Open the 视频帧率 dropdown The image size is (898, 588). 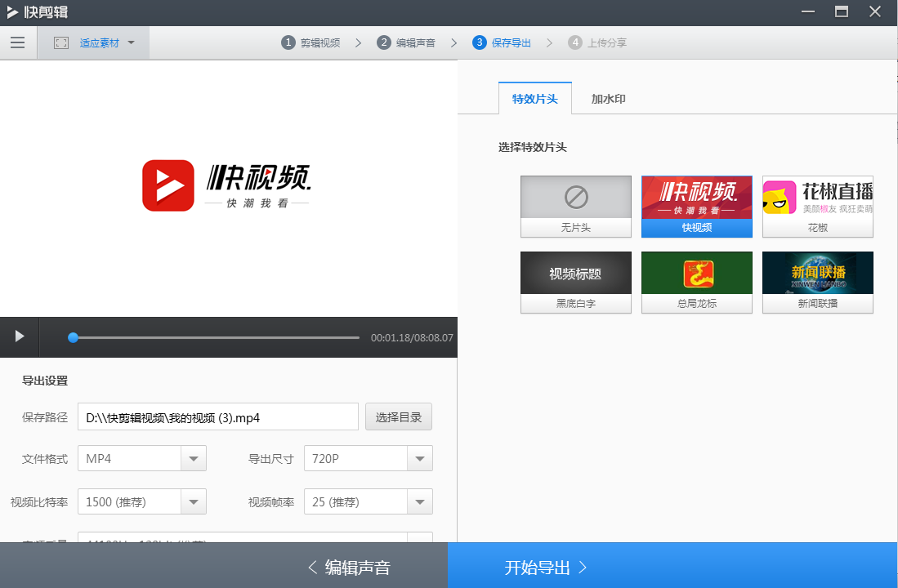coord(369,502)
